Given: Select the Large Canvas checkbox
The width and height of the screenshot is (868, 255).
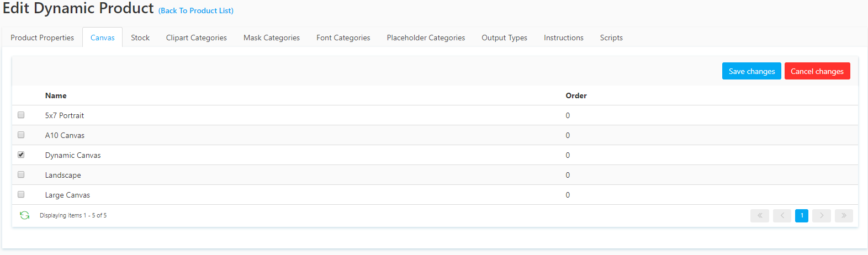Looking at the screenshot, I should tap(21, 195).
